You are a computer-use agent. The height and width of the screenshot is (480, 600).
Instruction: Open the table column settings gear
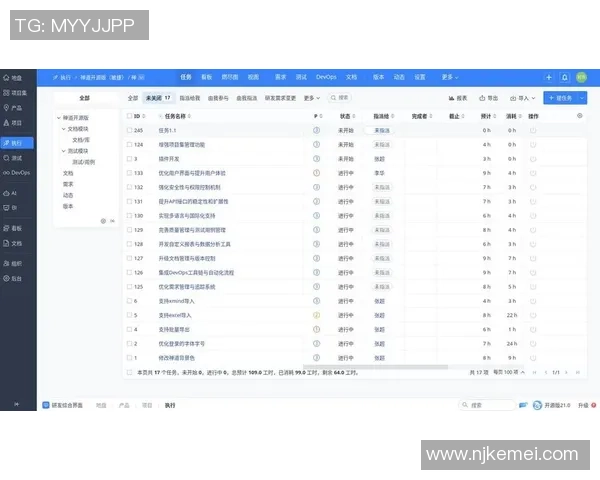(x=580, y=116)
